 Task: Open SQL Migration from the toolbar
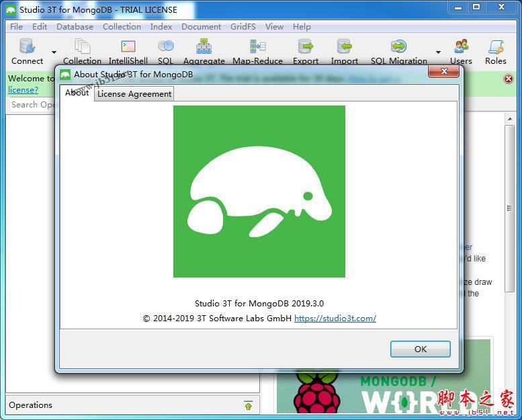coord(399,51)
